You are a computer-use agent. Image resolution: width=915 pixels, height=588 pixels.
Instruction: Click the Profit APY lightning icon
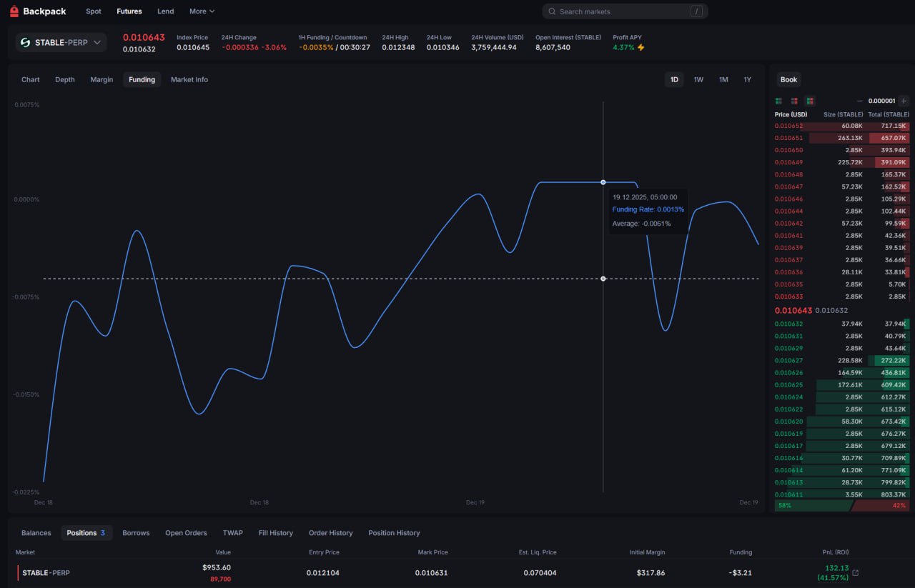[x=641, y=48]
